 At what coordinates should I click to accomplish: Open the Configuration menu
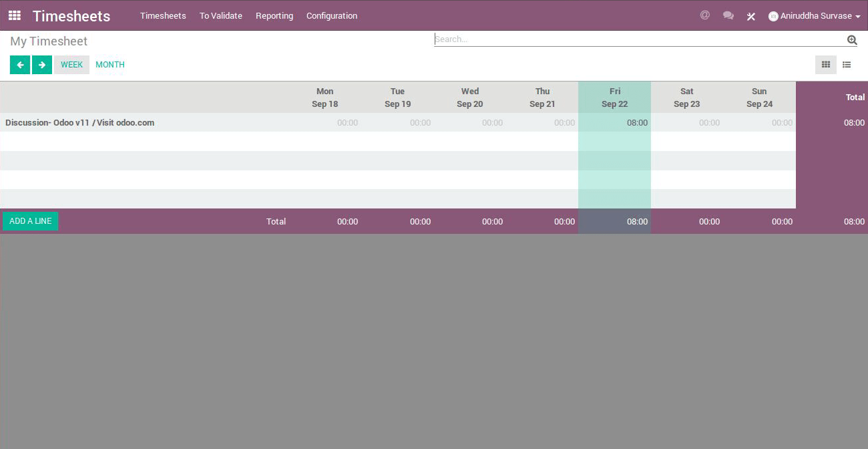tap(332, 15)
